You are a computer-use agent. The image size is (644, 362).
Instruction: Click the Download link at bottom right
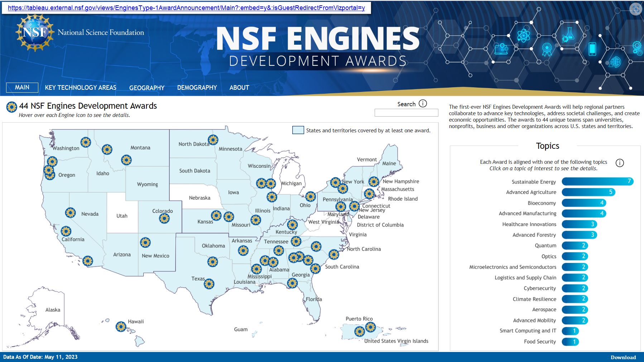coord(623,357)
